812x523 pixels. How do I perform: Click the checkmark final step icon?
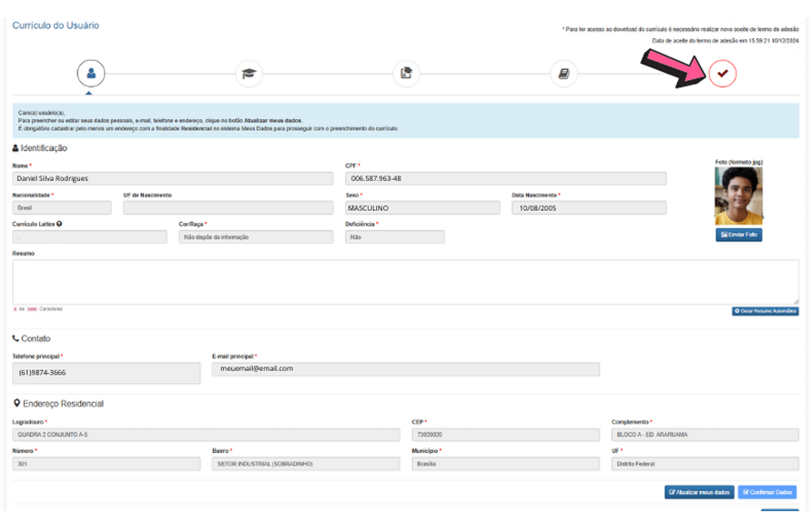click(x=723, y=74)
